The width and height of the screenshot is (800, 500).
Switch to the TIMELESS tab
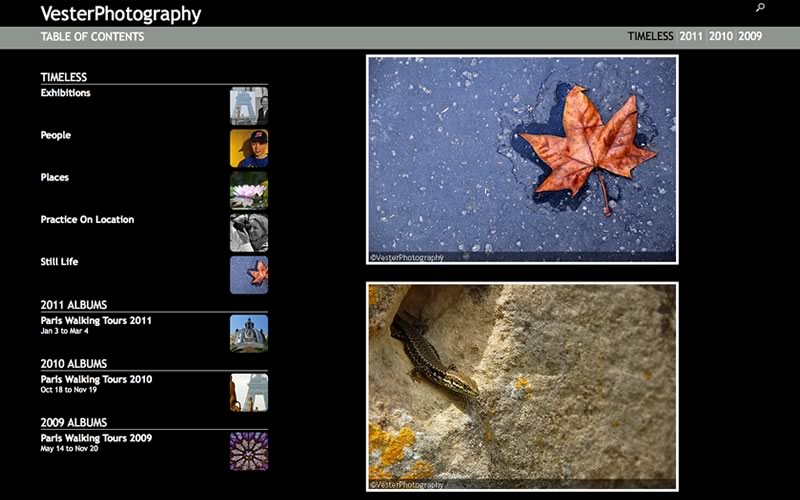click(x=650, y=37)
